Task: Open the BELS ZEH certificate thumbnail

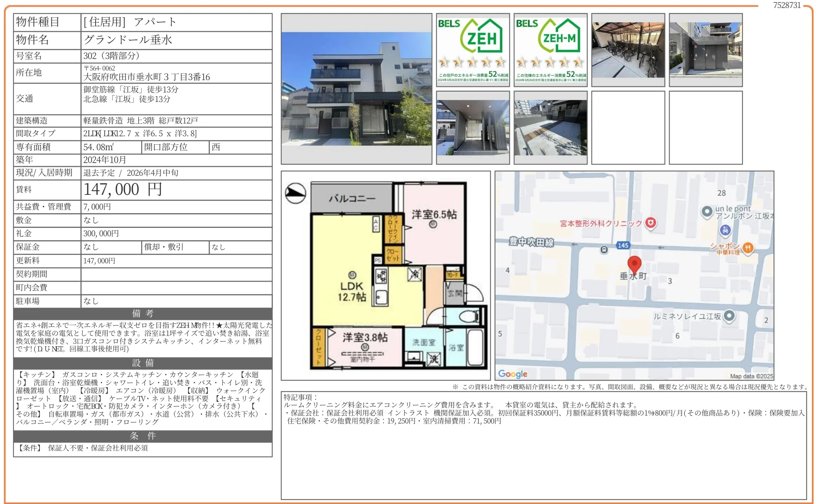Action: pyautogui.click(x=473, y=50)
